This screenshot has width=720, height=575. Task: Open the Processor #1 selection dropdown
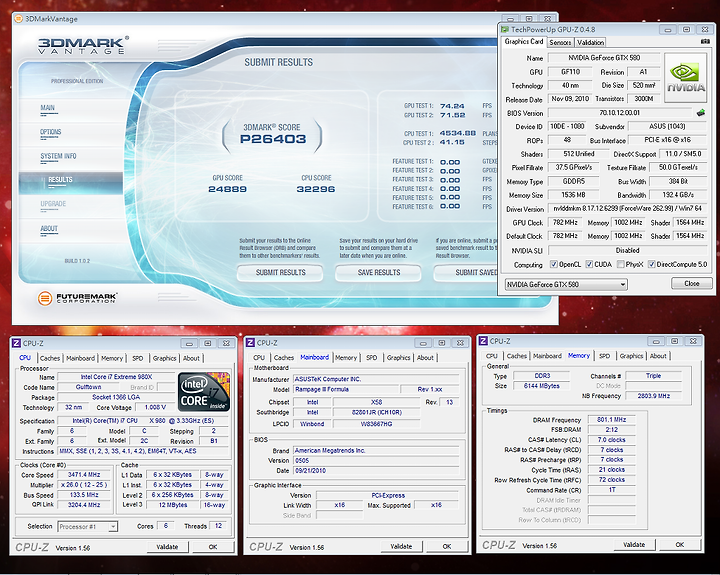(x=88, y=527)
